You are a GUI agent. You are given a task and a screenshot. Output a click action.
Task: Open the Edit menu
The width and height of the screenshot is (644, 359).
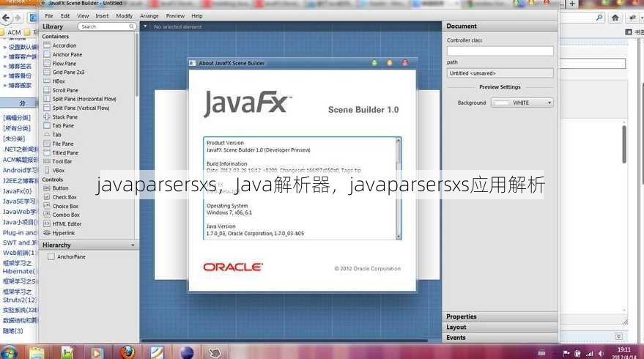[x=65, y=16]
